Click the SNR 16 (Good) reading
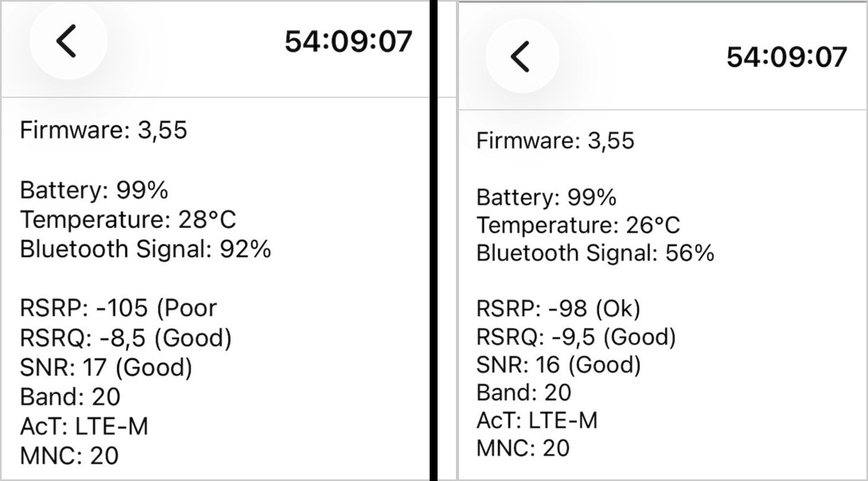The height and width of the screenshot is (481, 868). click(x=559, y=365)
